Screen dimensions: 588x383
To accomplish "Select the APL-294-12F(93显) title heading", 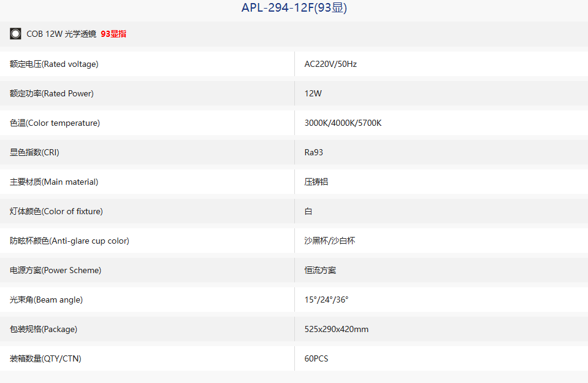I will [x=294, y=7].
